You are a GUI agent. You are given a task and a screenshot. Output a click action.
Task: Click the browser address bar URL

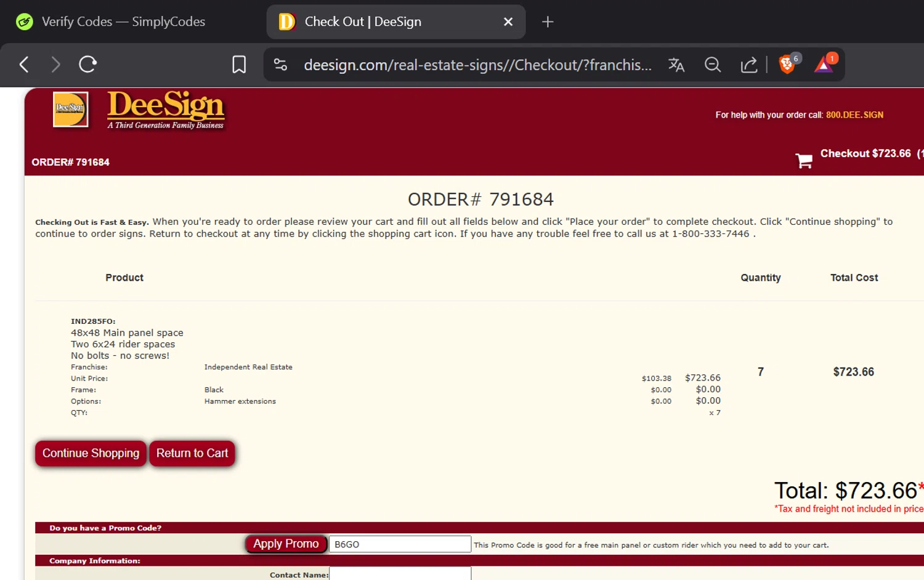[x=477, y=65]
